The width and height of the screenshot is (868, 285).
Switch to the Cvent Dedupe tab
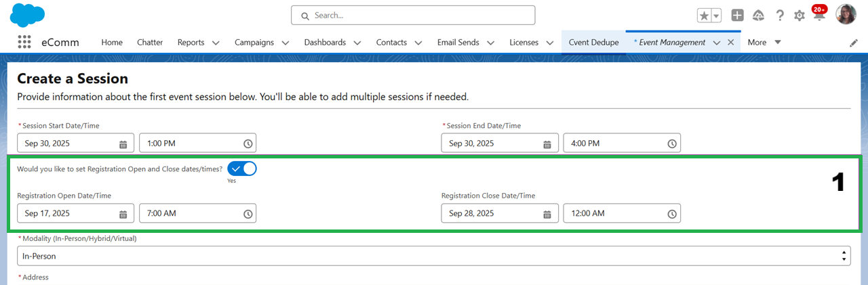(593, 42)
